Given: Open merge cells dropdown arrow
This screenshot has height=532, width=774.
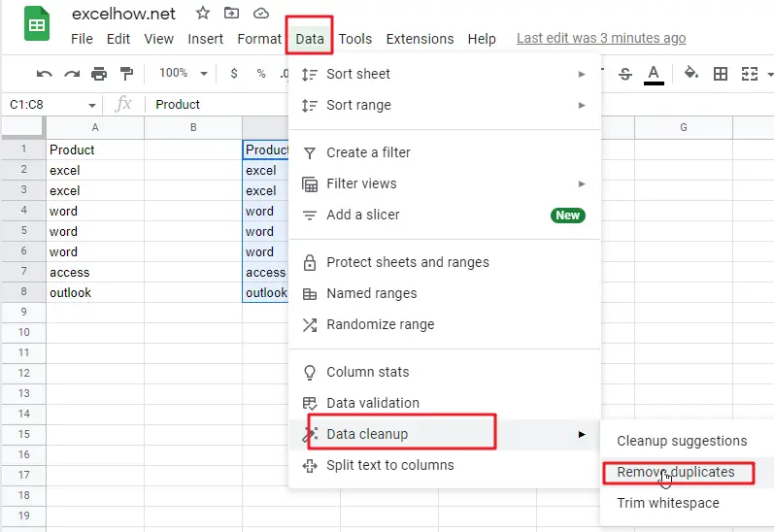Looking at the screenshot, I should 770,75.
